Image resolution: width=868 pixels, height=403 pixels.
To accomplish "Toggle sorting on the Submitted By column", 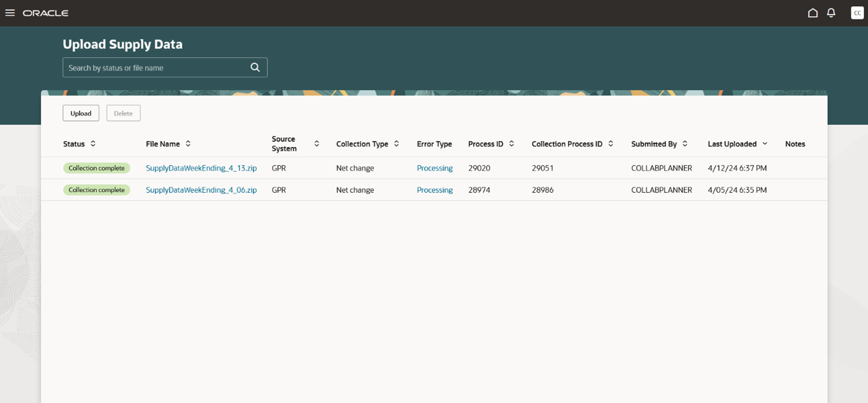I will [x=685, y=144].
